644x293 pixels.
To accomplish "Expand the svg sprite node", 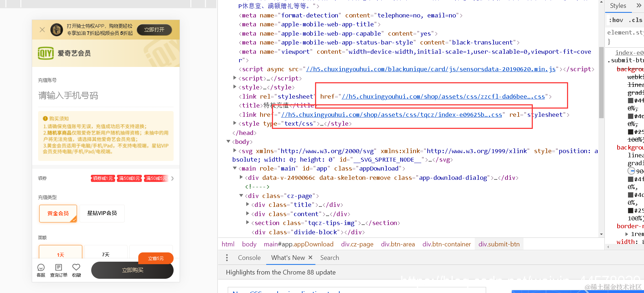I will pos(235,150).
